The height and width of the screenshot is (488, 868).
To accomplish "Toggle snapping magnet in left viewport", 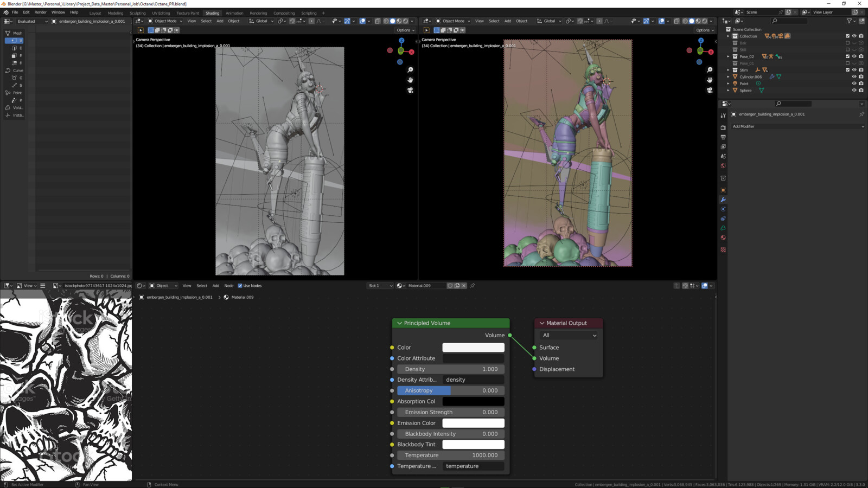I will click(292, 21).
